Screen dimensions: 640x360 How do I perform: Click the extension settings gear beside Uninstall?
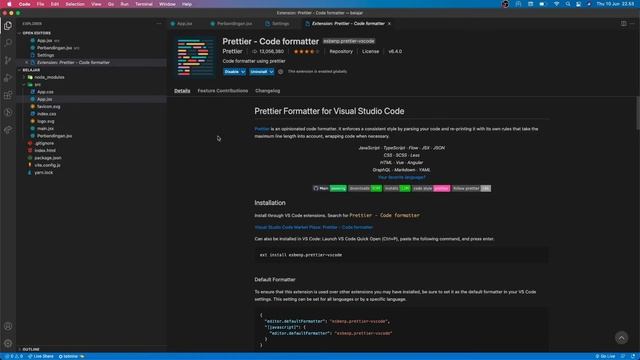tap(280, 71)
